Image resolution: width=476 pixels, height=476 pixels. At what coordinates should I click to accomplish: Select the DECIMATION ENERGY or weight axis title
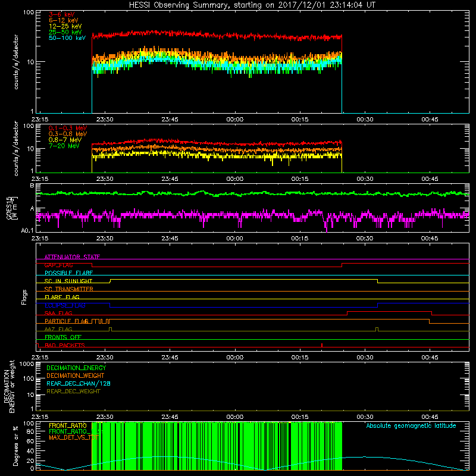[x=9, y=386]
